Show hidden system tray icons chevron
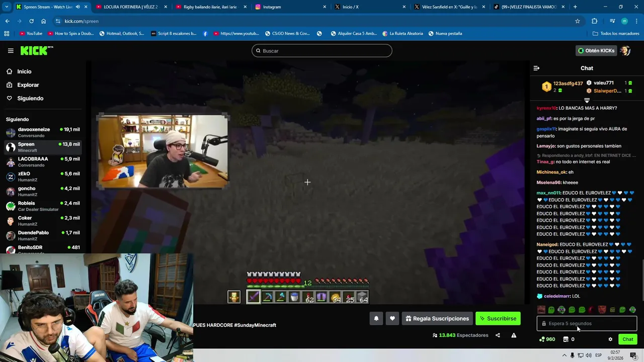 [563, 355]
